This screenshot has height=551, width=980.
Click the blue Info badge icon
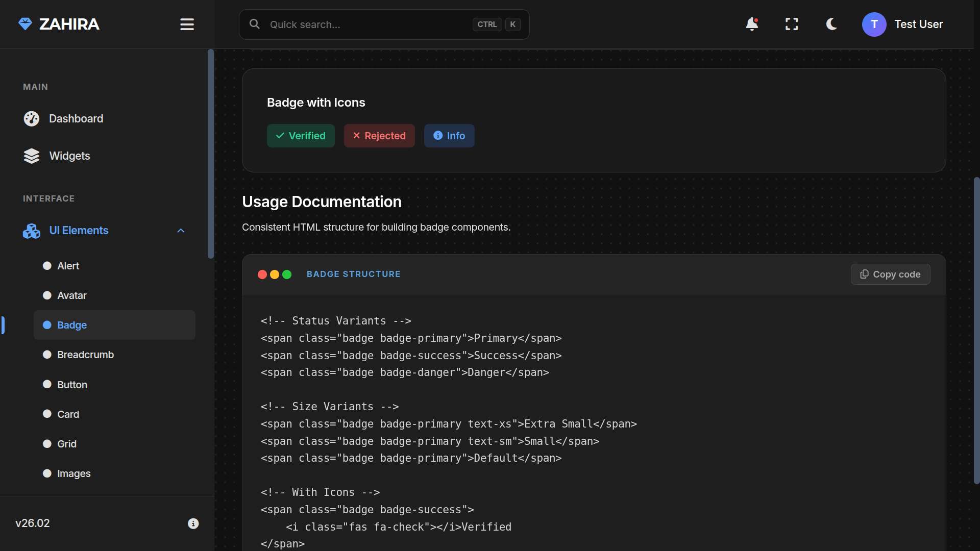[x=438, y=136]
